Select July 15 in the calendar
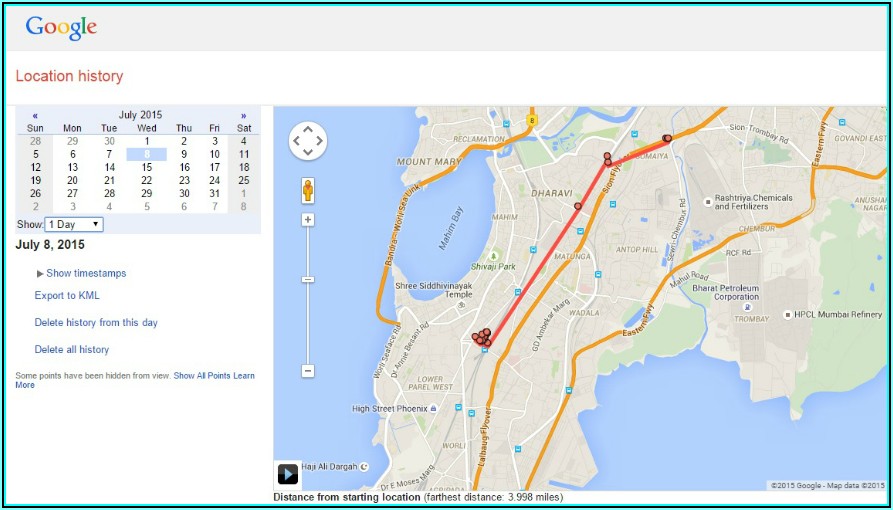Viewport: 893px width, 510px height. pyautogui.click(x=147, y=168)
